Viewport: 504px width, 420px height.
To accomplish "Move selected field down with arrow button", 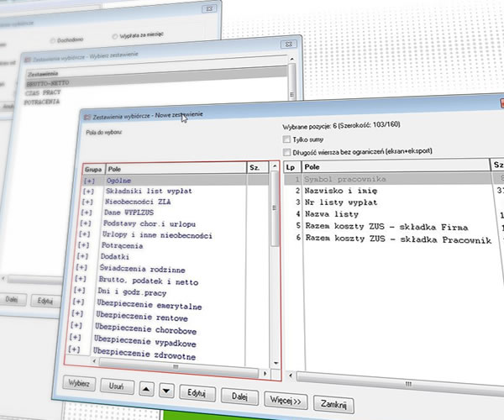I will (x=166, y=391).
